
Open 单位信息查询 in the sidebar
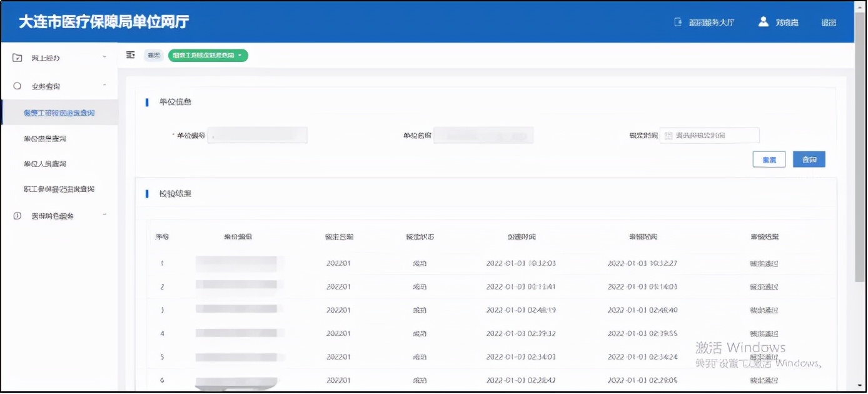[x=45, y=139]
